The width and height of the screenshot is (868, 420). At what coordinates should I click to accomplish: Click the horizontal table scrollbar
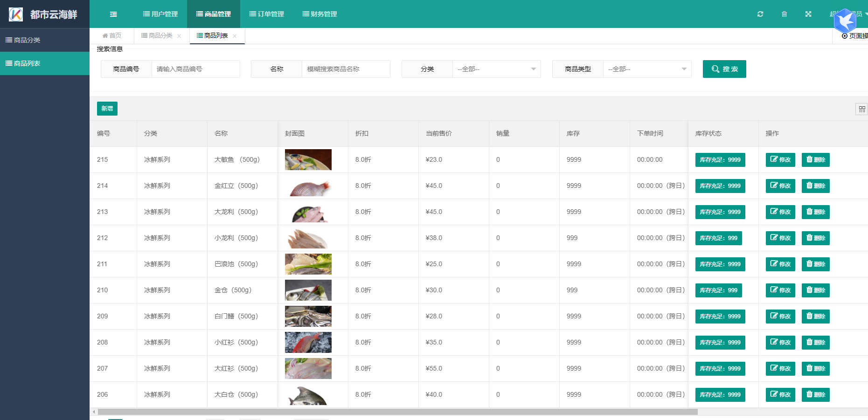(396, 412)
